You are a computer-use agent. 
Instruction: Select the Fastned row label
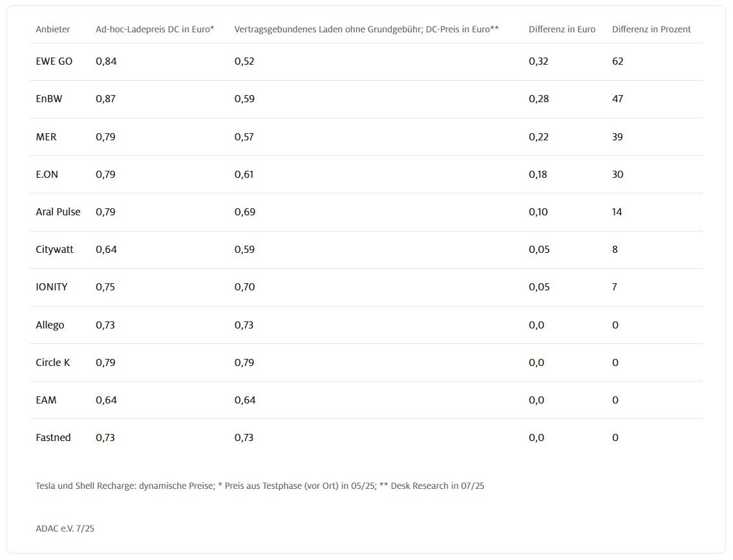point(53,437)
